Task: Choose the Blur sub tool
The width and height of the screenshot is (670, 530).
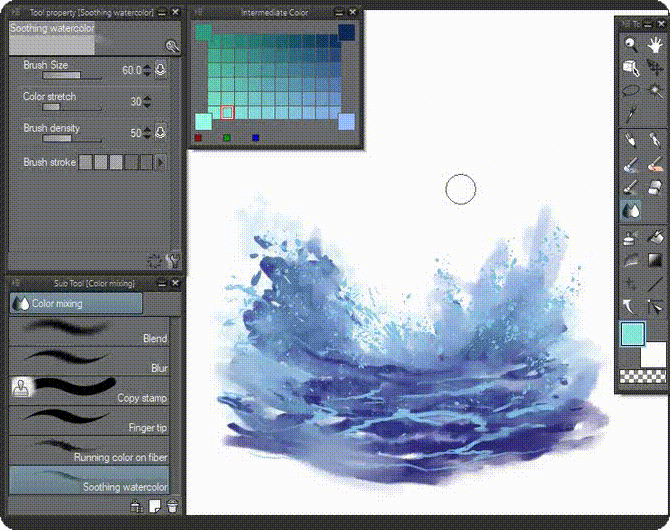Action: tap(89, 361)
